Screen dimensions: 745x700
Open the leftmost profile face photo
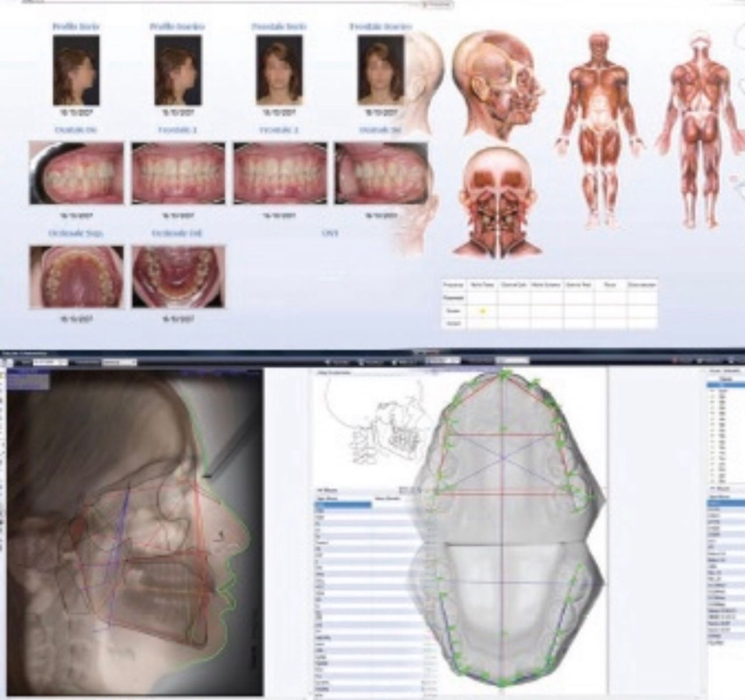click(76, 70)
